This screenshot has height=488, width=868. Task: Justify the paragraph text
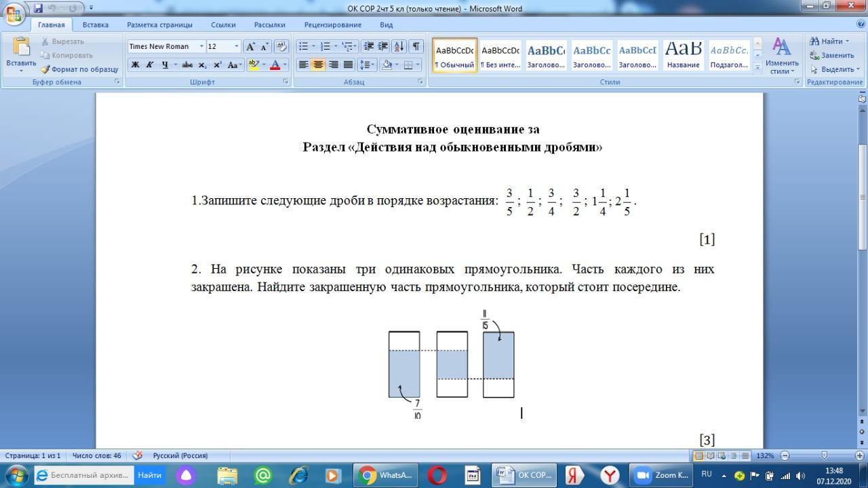coord(348,65)
